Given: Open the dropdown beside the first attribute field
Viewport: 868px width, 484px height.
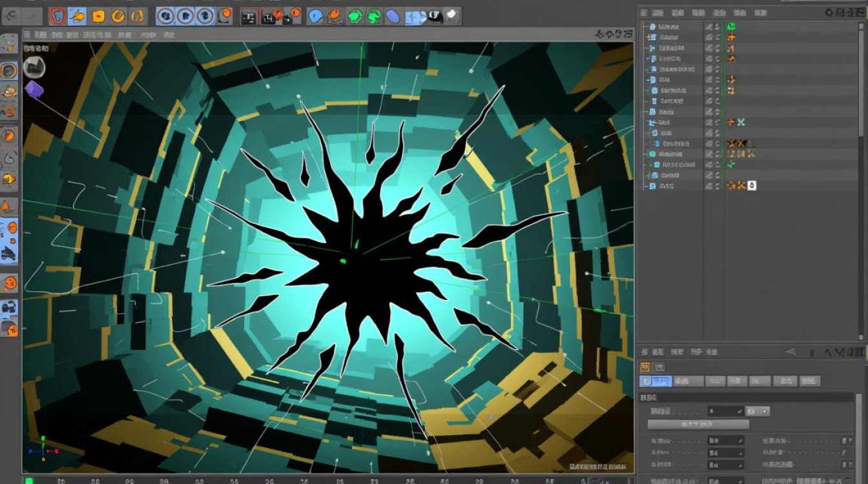Looking at the screenshot, I should [x=758, y=411].
